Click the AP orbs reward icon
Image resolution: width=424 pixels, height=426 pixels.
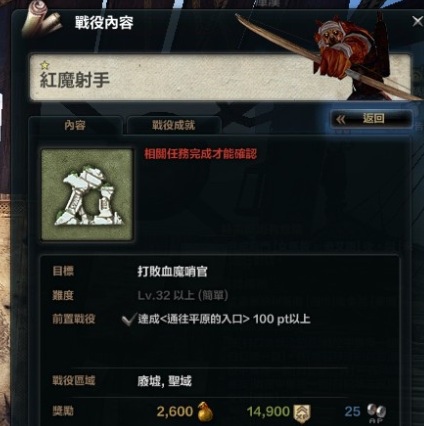tap(377, 413)
